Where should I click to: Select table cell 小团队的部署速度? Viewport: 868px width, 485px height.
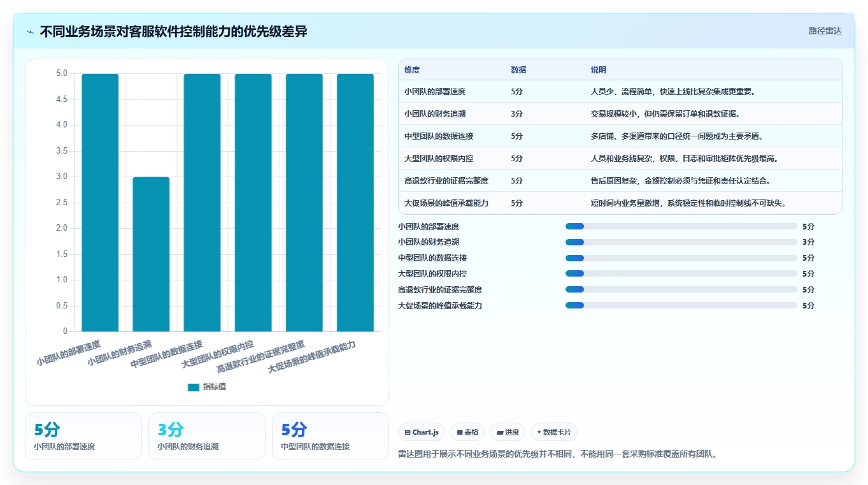[435, 92]
